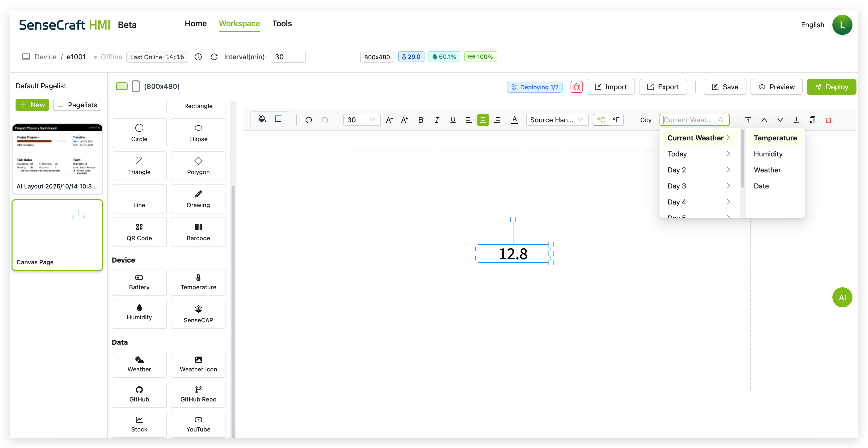Screen dimensions: 868x448
Task: Open the font size 30 dropdown
Action: click(362, 120)
